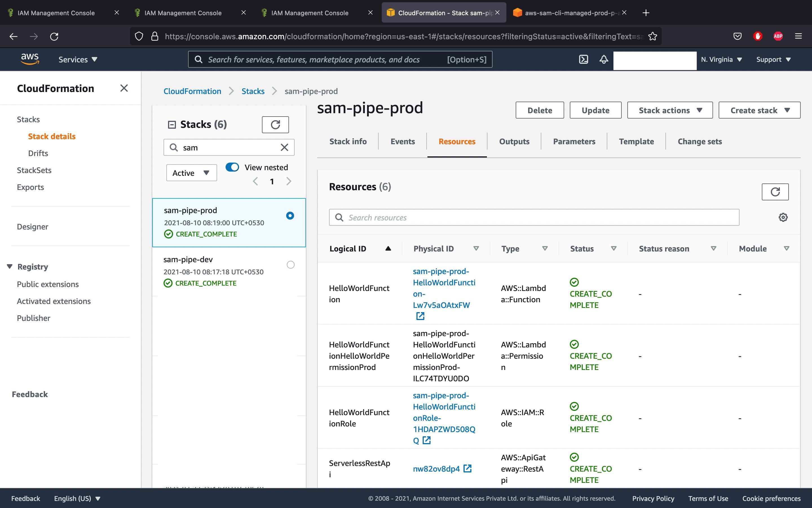Sort by Physical ID column
This screenshot has width=812, height=508.
tap(476, 248)
